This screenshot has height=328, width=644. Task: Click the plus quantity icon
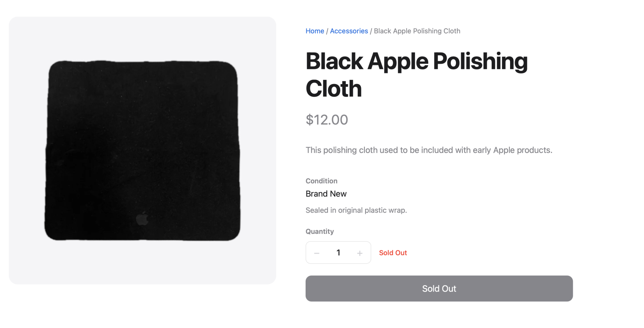point(360,253)
